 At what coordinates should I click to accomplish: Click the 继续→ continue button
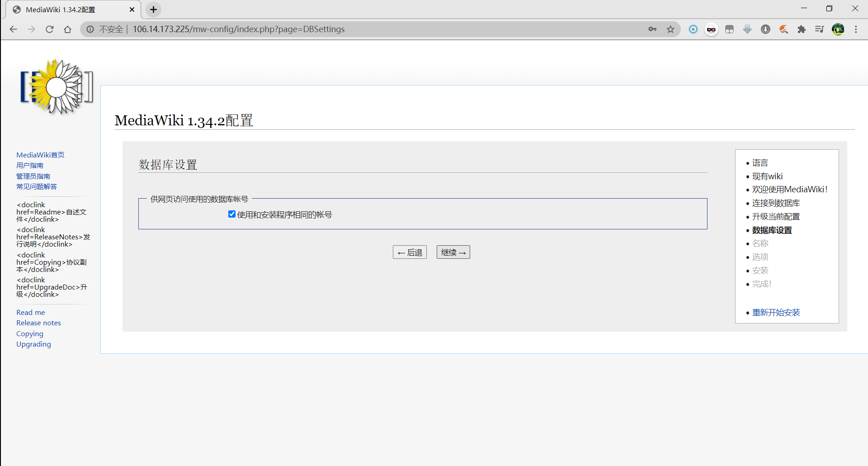453,252
